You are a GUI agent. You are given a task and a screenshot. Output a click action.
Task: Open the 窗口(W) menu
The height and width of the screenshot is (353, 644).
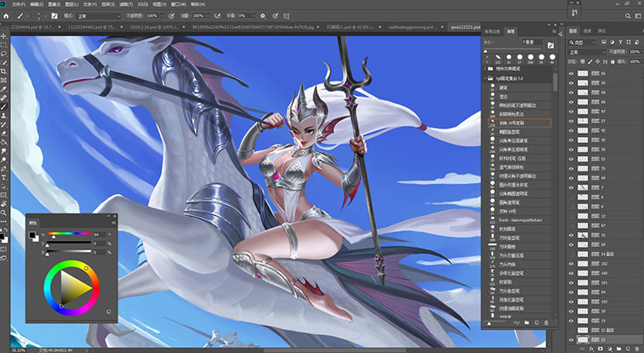click(x=178, y=4)
